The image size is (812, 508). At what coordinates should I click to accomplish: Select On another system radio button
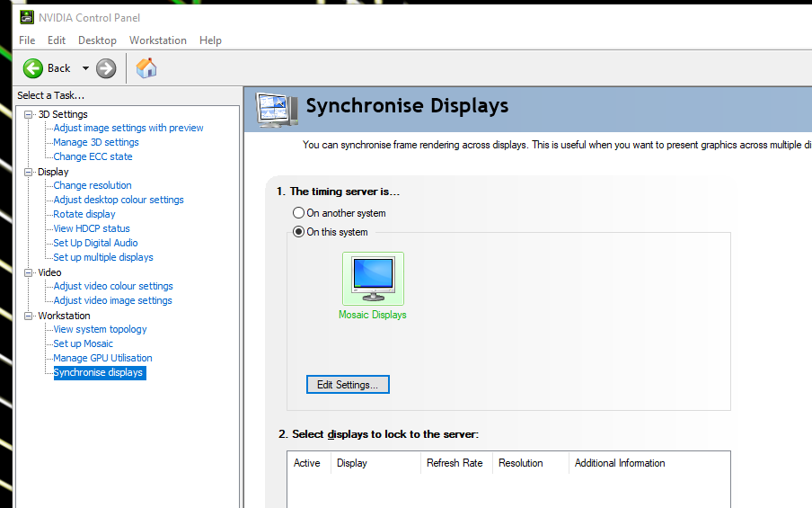(x=298, y=212)
